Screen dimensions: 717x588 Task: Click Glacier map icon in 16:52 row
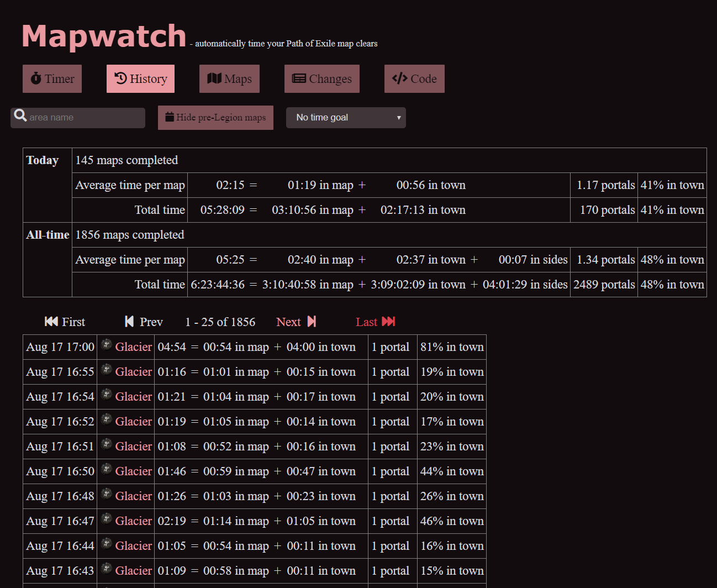(107, 419)
